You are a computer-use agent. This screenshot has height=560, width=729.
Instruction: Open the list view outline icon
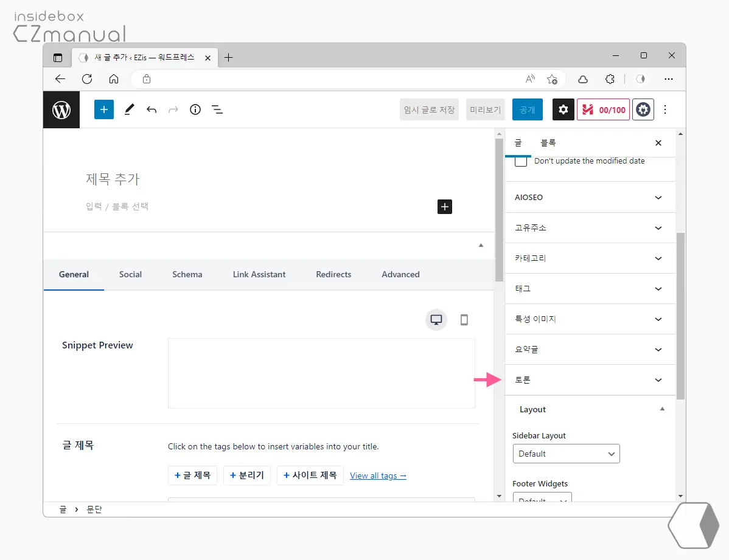click(217, 109)
